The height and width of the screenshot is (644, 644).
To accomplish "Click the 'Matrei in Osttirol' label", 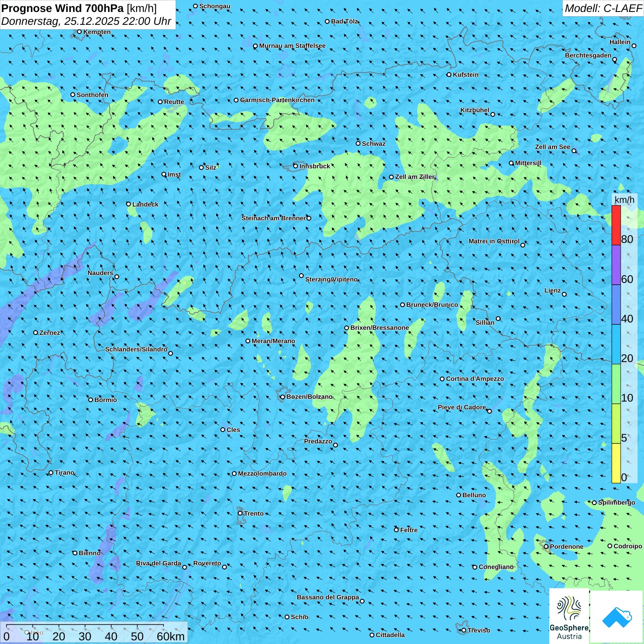I will click(494, 241).
